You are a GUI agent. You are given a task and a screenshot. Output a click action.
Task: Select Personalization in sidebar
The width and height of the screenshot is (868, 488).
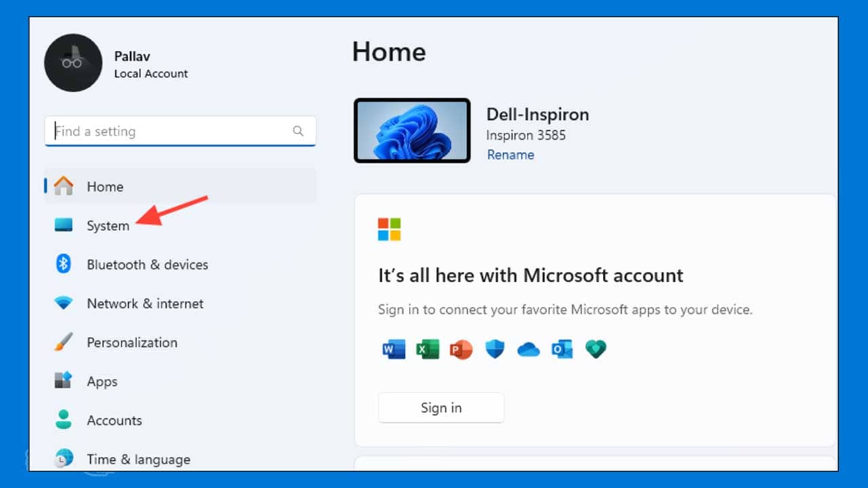pos(180,342)
